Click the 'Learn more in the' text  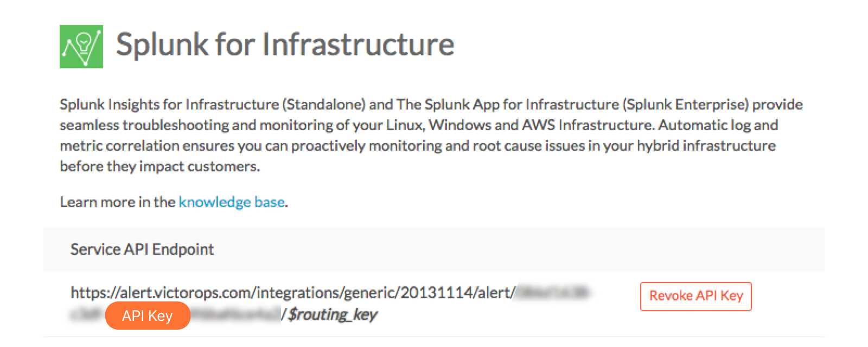tap(118, 202)
